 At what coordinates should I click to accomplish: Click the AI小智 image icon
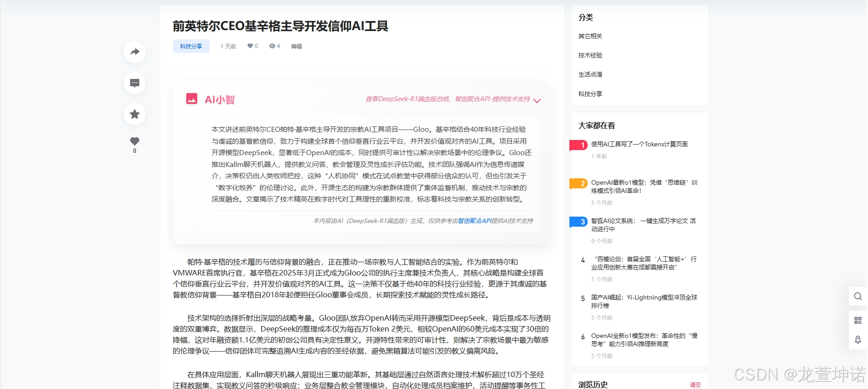point(192,99)
